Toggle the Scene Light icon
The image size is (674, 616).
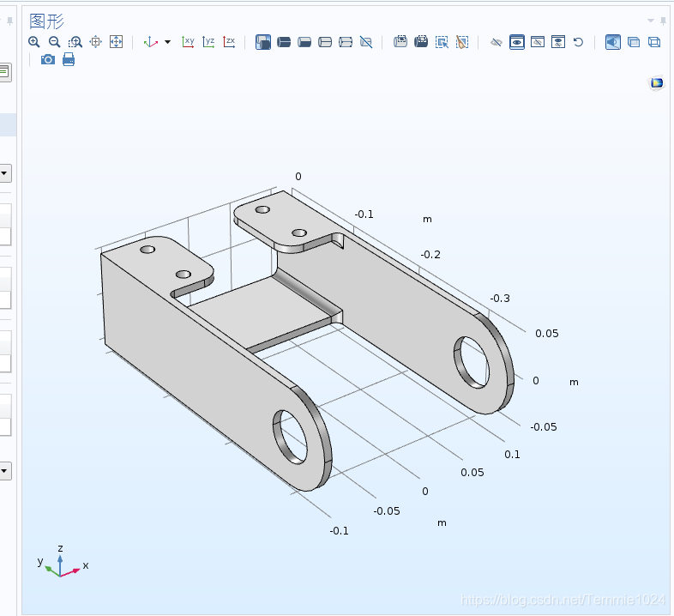tap(613, 42)
